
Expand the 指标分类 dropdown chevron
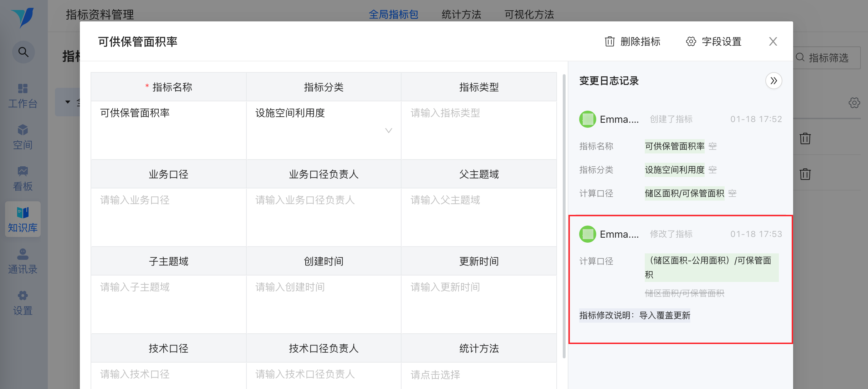coord(388,131)
